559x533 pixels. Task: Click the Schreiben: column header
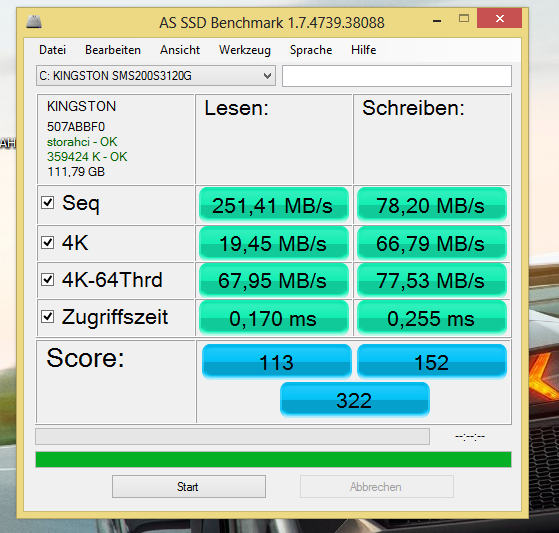click(x=413, y=108)
